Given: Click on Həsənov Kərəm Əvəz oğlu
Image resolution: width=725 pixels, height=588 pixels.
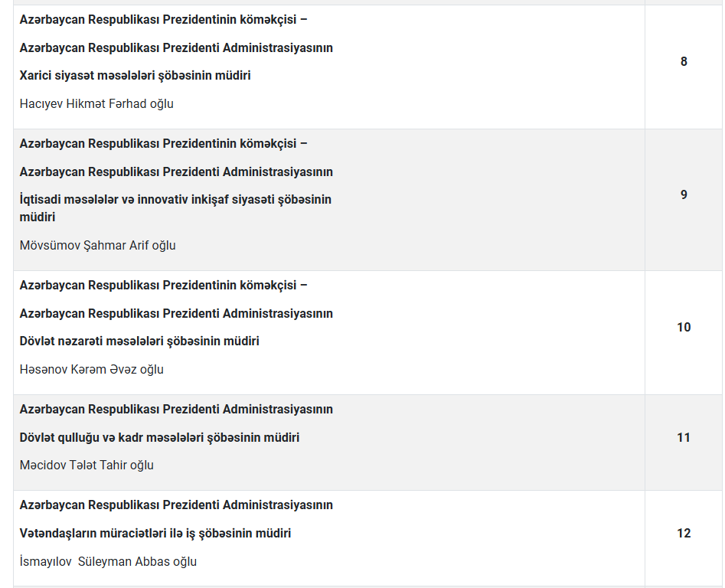Looking at the screenshot, I should 91,369.
